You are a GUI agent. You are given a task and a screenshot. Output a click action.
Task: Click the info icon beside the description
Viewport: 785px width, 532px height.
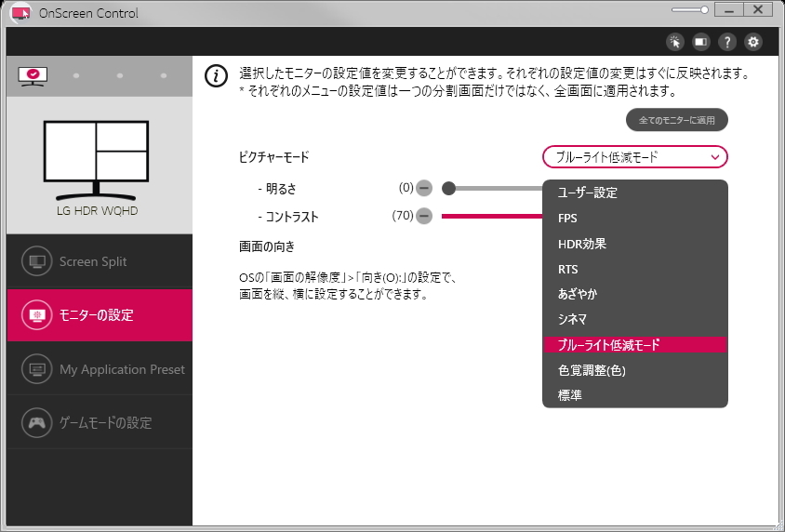coord(217,76)
